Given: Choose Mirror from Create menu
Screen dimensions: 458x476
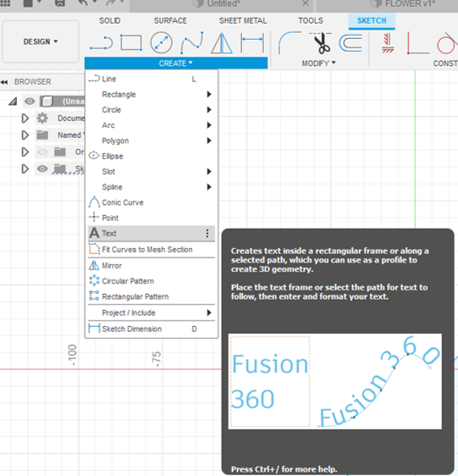Looking at the screenshot, I should pos(152,266).
